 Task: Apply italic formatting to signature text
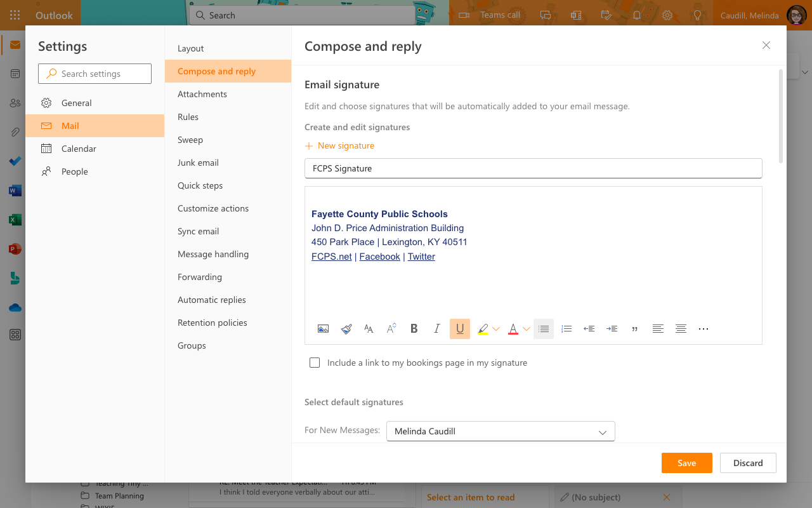[437, 329]
